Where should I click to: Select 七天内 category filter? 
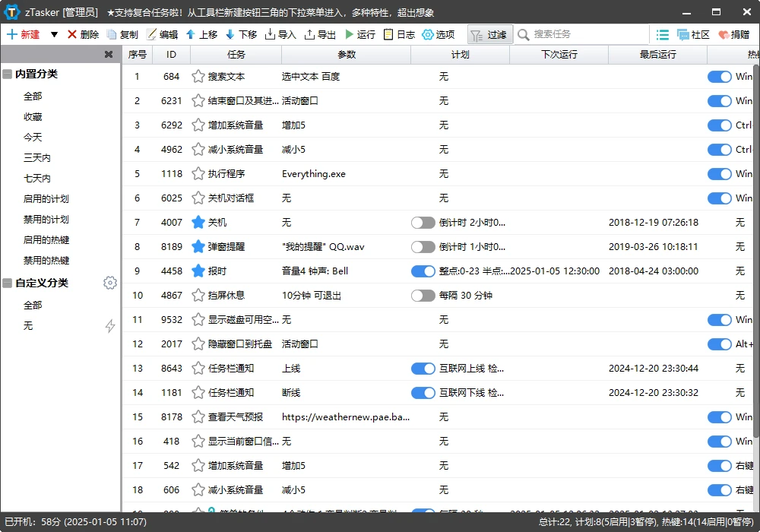tap(36, 179)
